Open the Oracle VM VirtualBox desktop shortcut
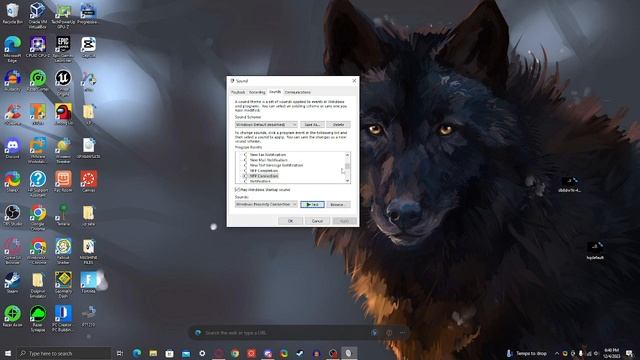The image size is (640, 360). tap(38, 16)
